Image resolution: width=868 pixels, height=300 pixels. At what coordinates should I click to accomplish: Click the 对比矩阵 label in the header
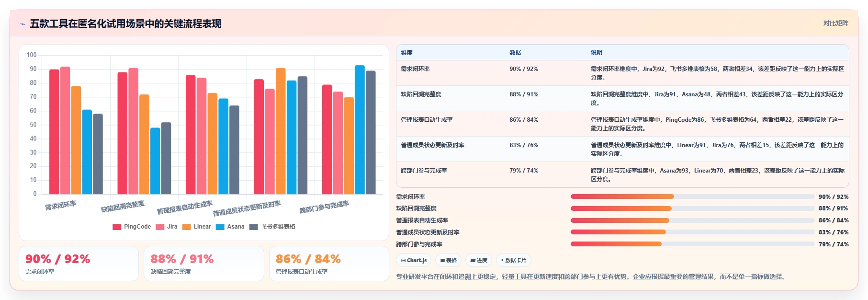[x=835, y=23]
